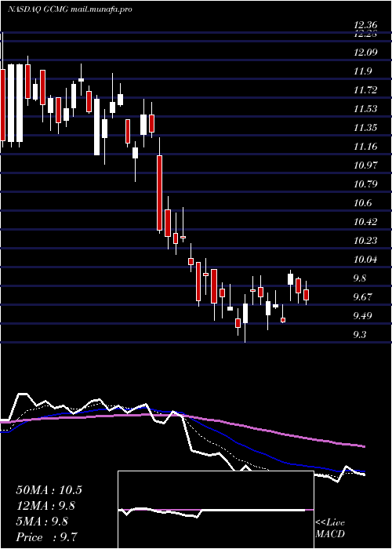Click the 10.23 price axis label
The width and height of the screenshot is (392, 549).
click(365, 241)
